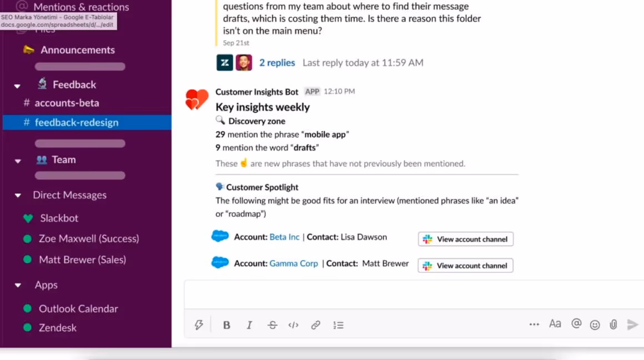Screen dimensions: 644x360
Task: Click the user photo avatar in replies
Action: pyautogui.click(x=244, y=62)
